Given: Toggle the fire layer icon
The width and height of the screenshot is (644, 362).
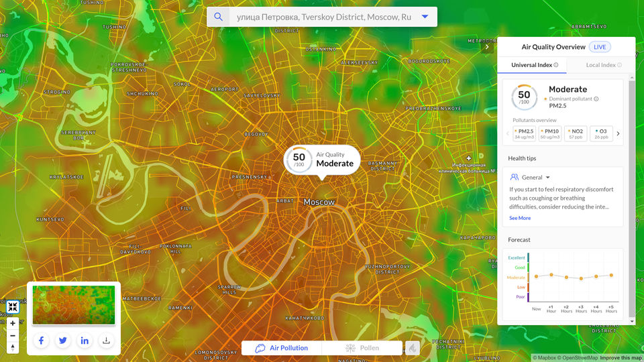Looking at the screenshot, I should [x=413, y=348].
